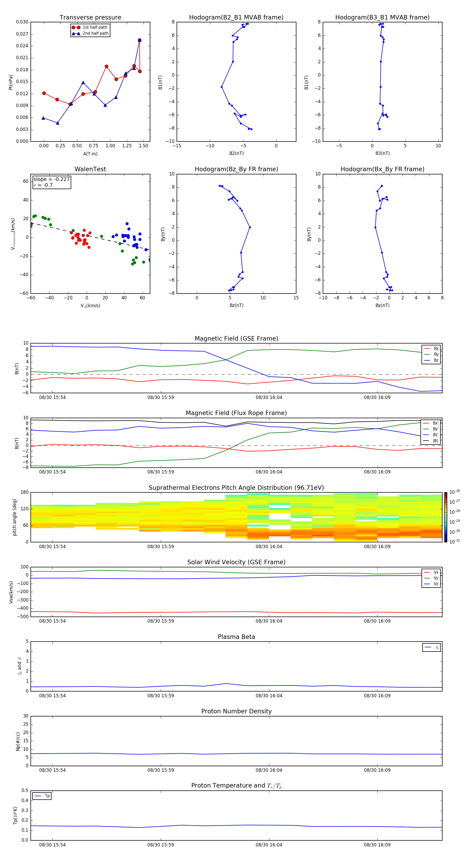Click the pitch angle color bar
This screenshot has height=868, width=473.
coord(445,517)
